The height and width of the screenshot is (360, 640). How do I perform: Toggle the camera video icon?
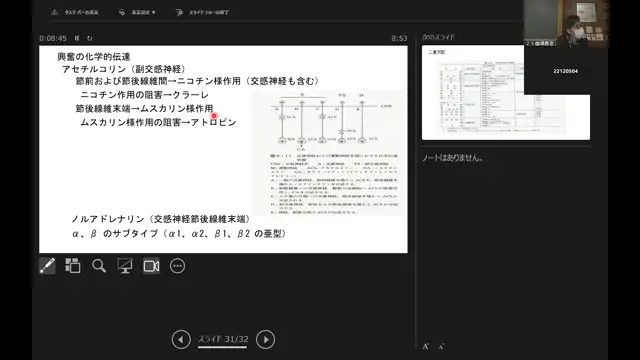(x=151, y=266)
